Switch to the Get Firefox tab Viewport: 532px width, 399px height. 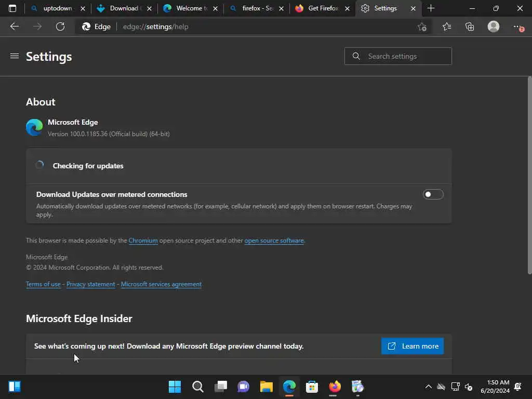(x=323, y=8)
